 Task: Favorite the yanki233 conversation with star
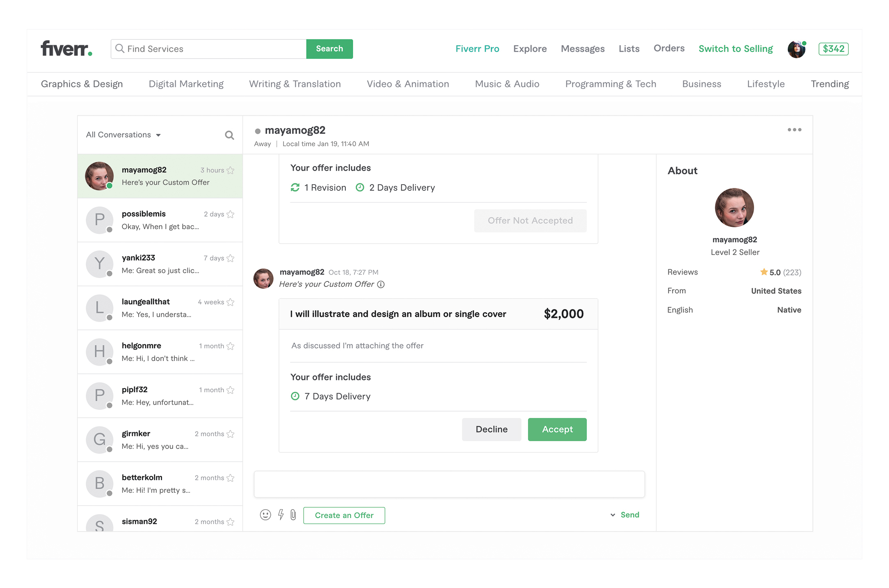coord(231,258)
